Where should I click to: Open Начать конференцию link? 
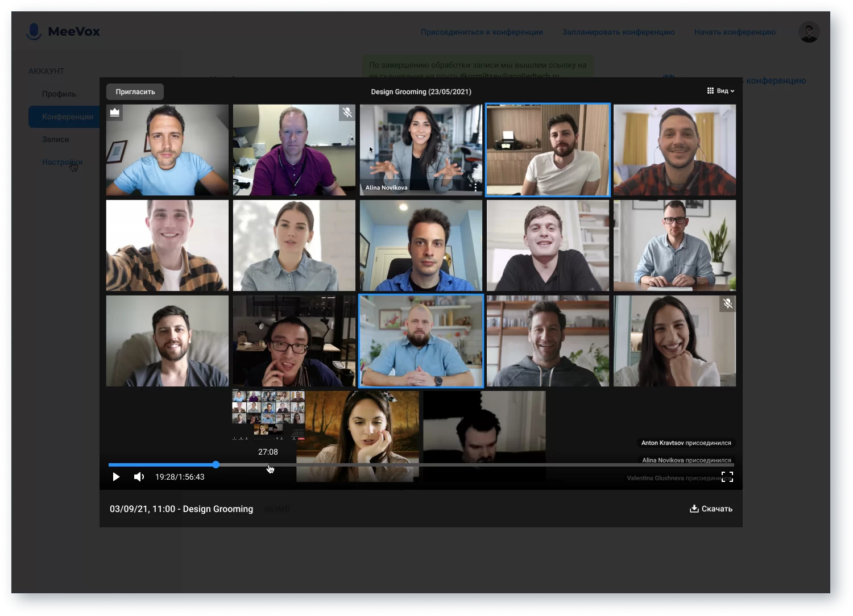point(735,32)
